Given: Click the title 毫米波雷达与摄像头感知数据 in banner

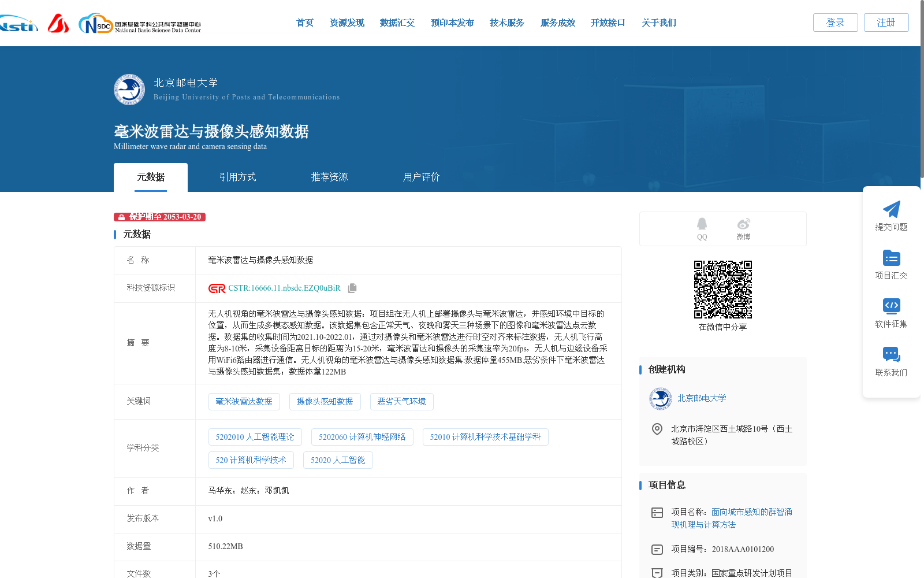Looking at the screenshot, I should [211, 132].
